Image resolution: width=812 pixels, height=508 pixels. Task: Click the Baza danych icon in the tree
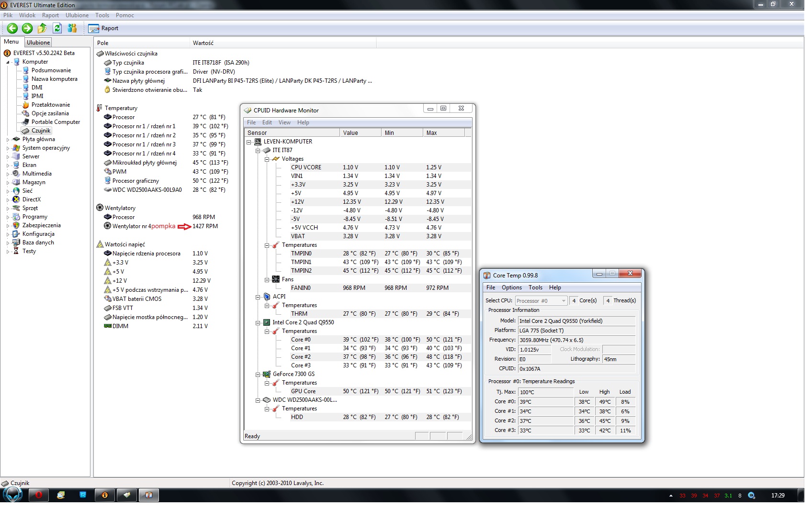(x=16, y=243)
